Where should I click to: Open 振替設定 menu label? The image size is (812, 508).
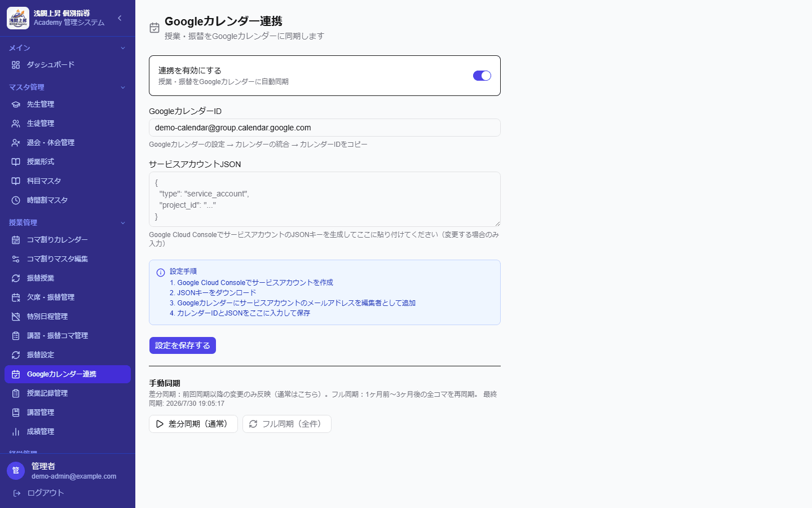pyautogui.click(x=41, y=355)
